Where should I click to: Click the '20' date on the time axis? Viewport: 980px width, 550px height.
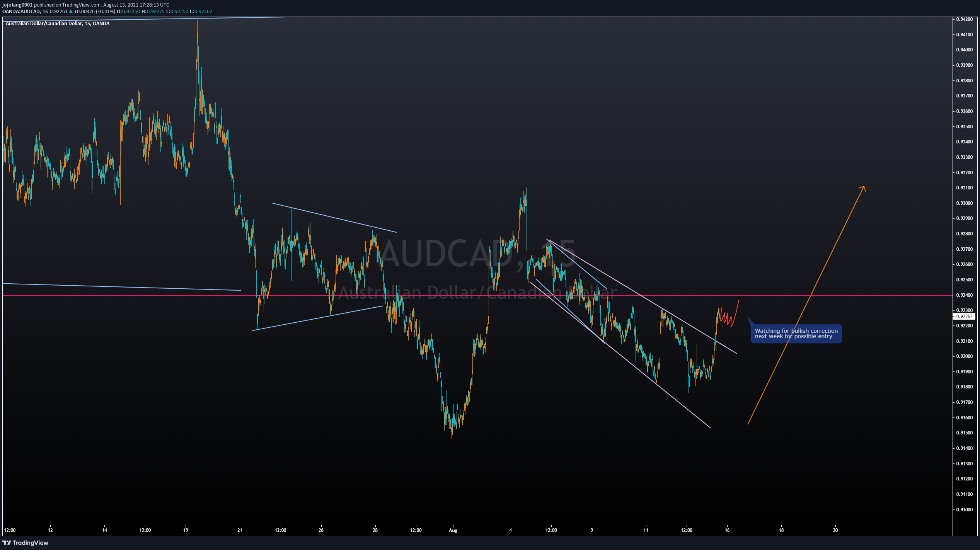[835, 530]
